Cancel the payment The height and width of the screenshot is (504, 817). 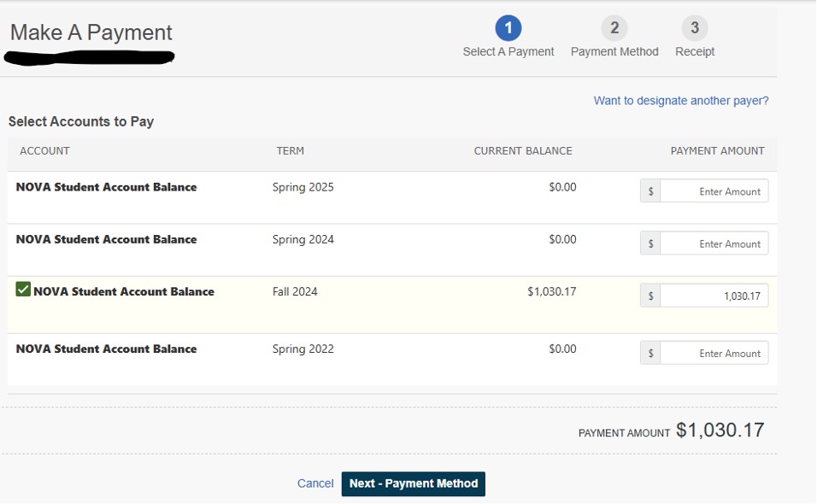[x=315, y=483]
